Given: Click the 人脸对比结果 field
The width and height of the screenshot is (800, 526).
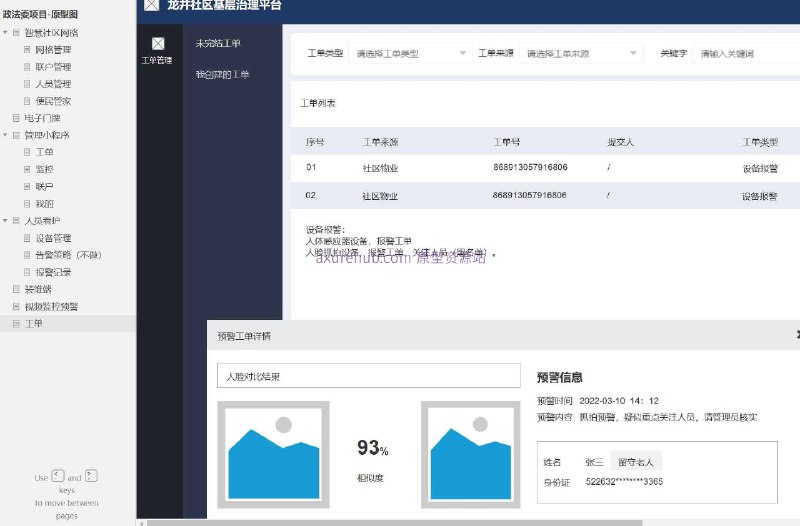Looking at the screenshot, I should coord(369,376).
